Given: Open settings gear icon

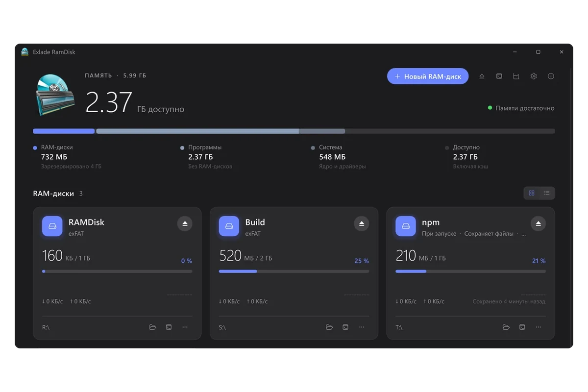Looking at the screenshot, I should click(534, 76).
